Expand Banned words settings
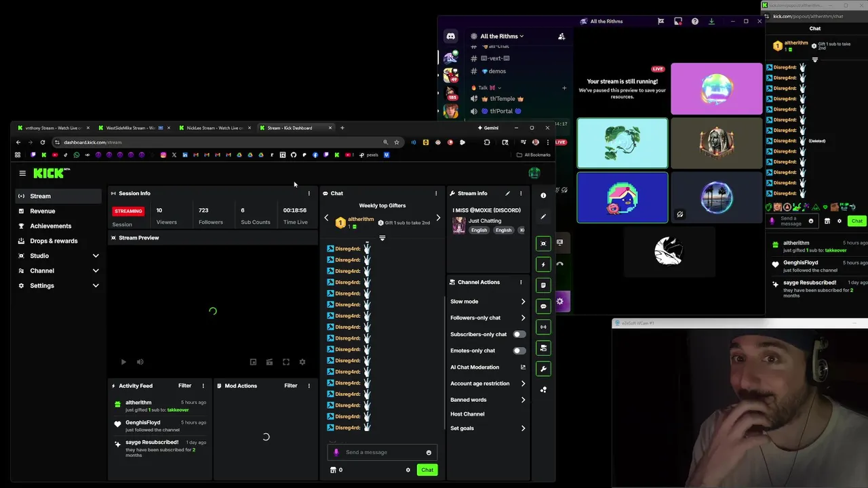The image size is (868, 488). tap(523, 400)
